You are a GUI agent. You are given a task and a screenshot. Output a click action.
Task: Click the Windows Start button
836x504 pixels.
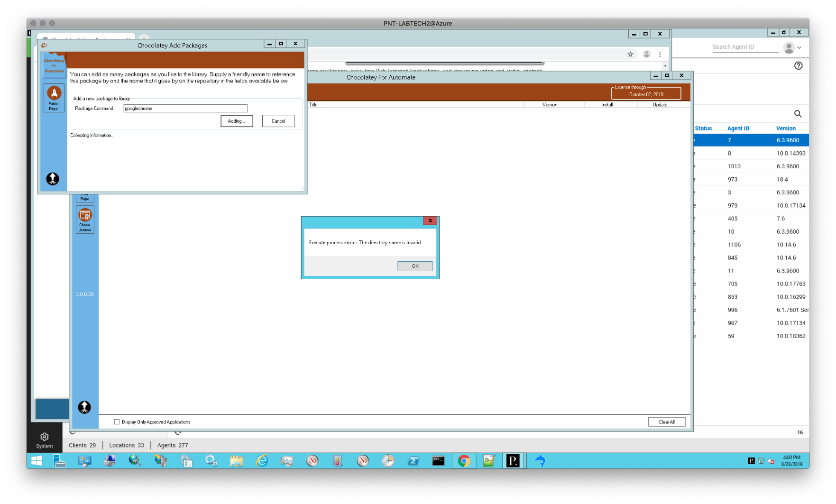pos(37,460)
